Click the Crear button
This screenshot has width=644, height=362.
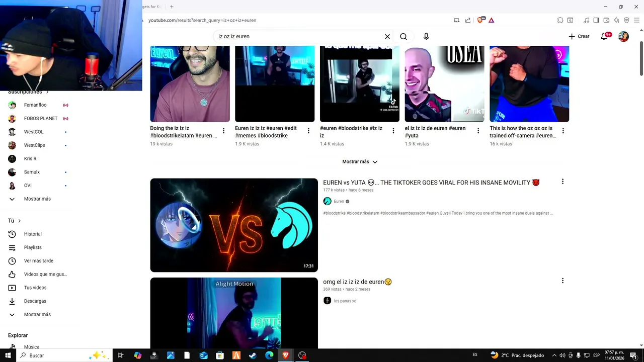coord(579,36)
